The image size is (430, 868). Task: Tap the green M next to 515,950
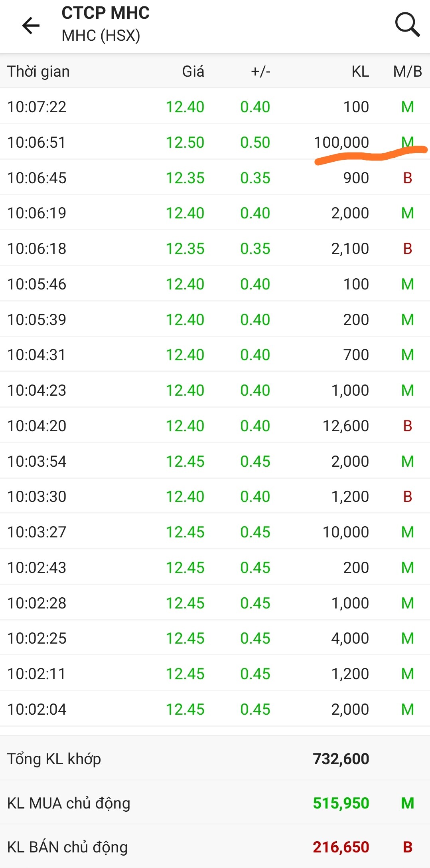[407, 803]
